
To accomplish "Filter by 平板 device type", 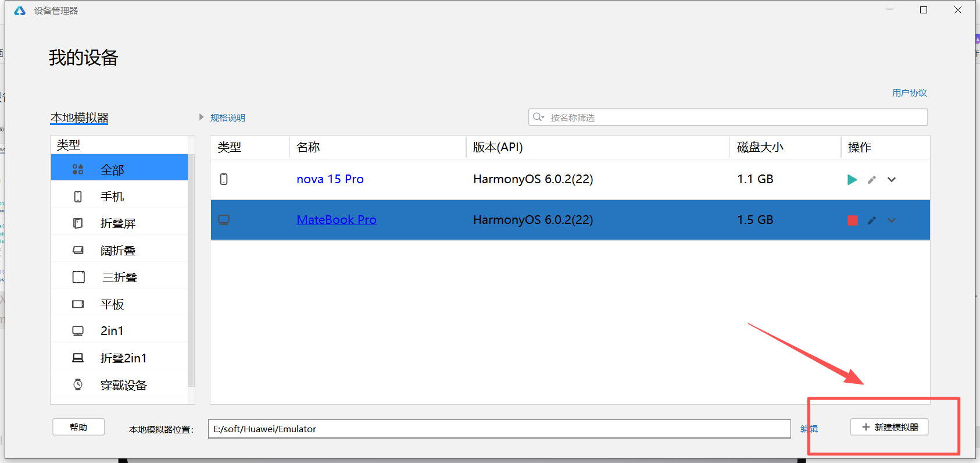I will [x=119, y=304].
